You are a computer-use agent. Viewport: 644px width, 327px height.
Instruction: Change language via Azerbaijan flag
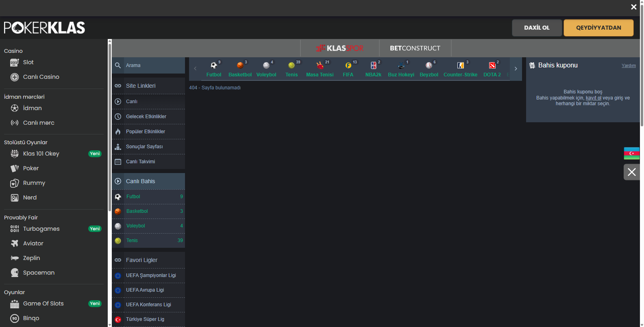point(632,154)
